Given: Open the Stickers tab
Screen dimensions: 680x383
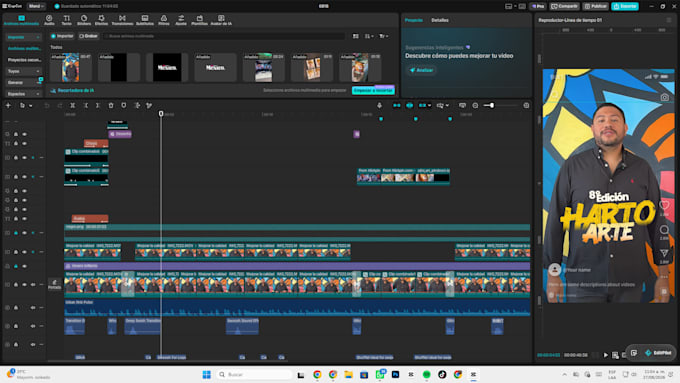Looking at the screenshot, I should (x=84, y=20).
